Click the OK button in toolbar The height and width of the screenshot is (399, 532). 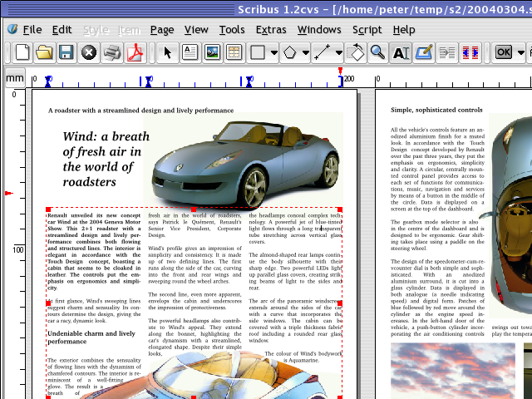point(504,52)
